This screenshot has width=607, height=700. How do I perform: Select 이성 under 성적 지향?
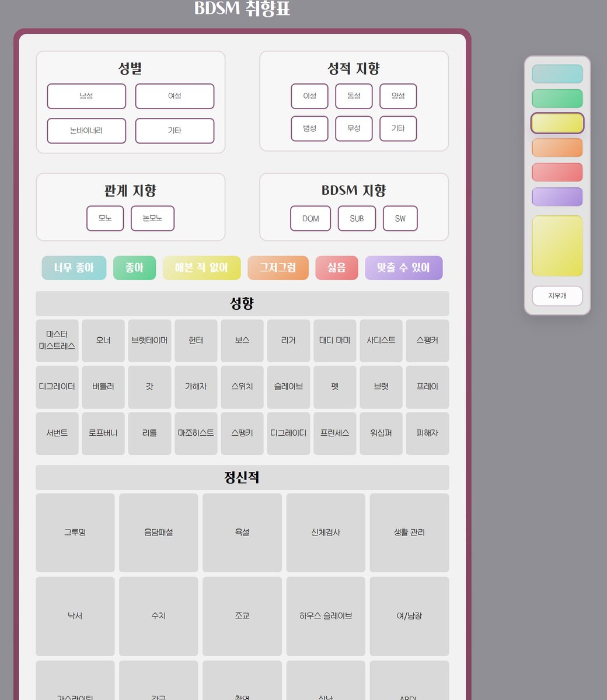coord(309,96)
